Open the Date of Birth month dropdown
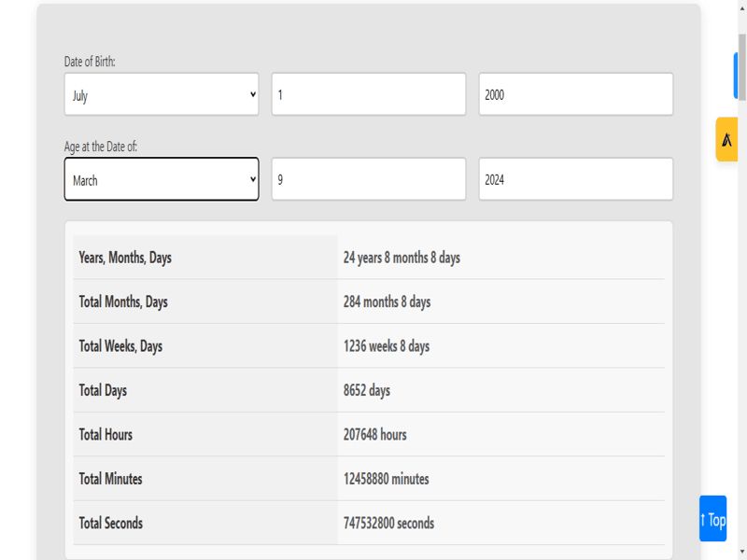747x560 pixels. [x=162, y=95]
